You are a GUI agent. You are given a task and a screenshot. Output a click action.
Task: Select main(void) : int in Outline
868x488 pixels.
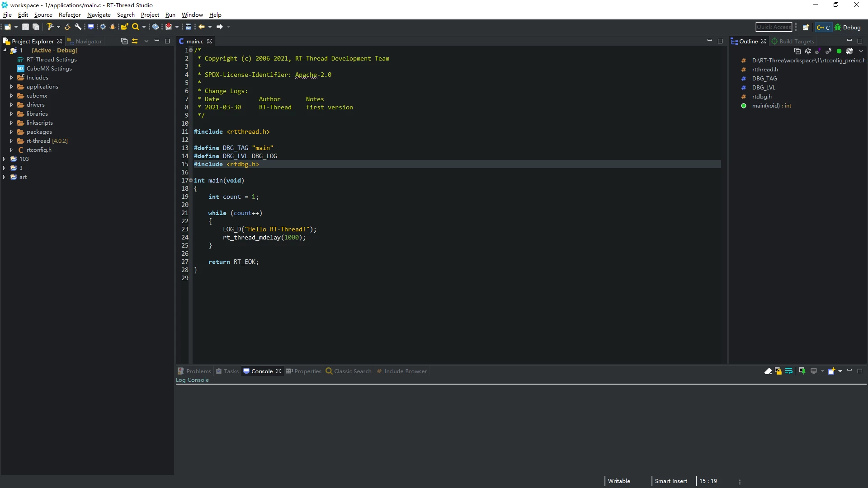[771, 106]
